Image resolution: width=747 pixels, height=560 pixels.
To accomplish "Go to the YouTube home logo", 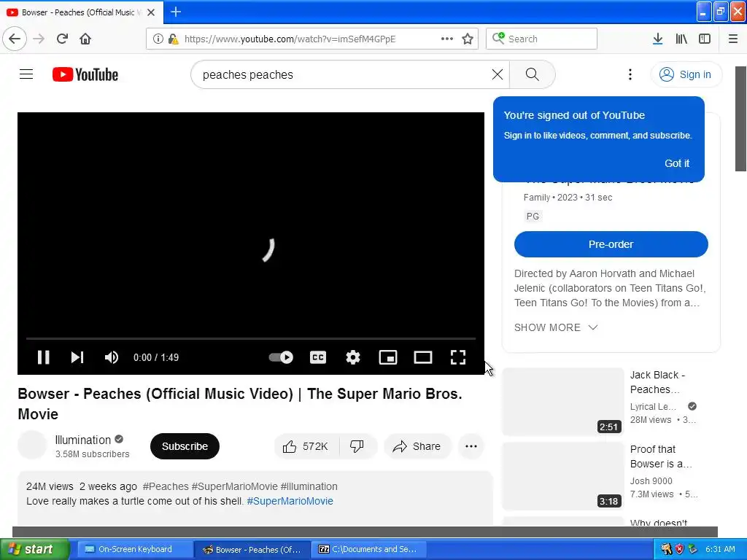I will coord(85,74).
